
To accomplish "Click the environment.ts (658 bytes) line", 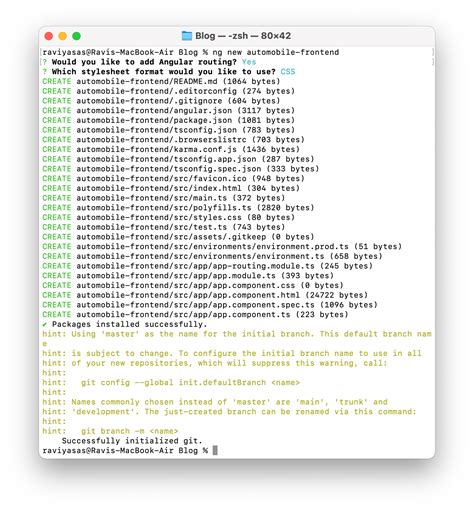I will click(212, 256).
